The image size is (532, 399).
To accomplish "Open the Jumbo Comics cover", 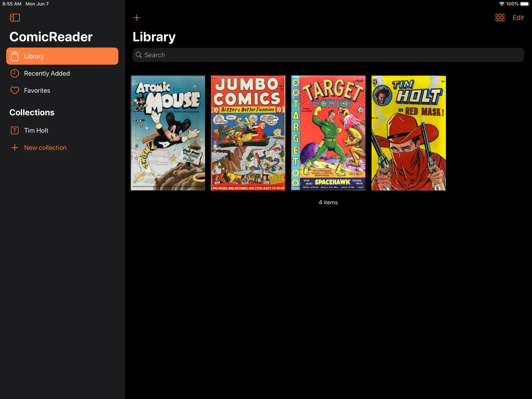I will 248,133.
